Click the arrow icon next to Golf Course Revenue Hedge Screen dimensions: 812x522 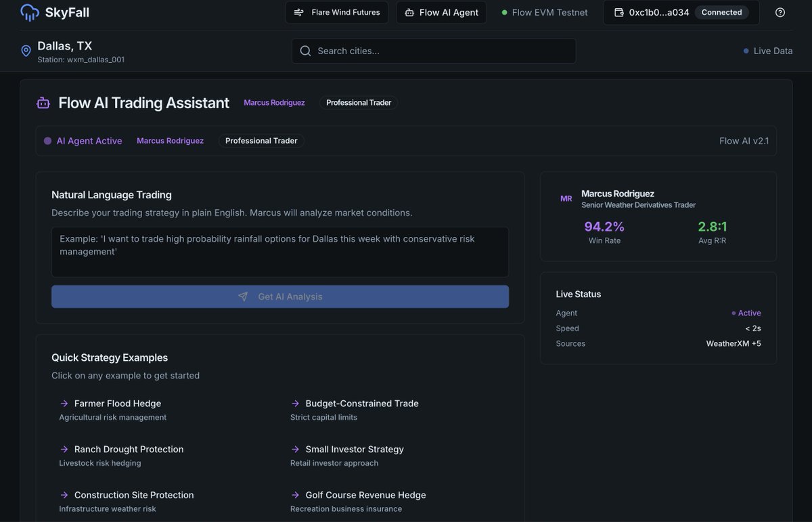click(x=296, y=496)
